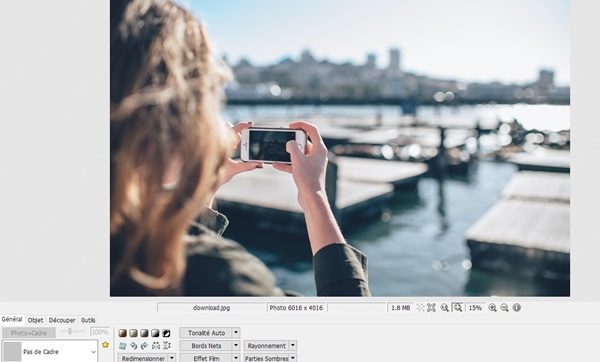
Task: Expand the Bords Nets dropdown arrow
Action: [236, 346]
